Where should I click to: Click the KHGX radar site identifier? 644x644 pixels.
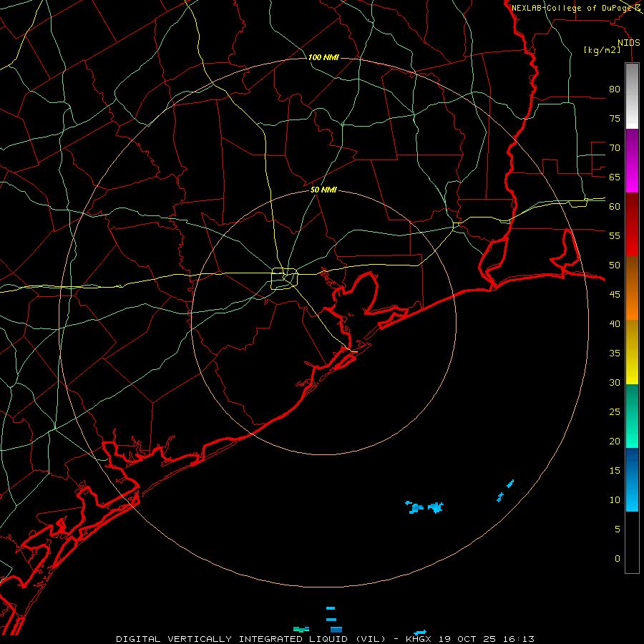(x=420, y=639)
